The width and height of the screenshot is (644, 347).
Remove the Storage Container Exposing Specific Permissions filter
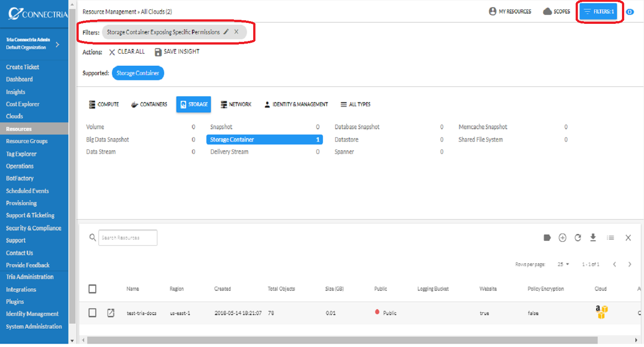pos(237,32)
